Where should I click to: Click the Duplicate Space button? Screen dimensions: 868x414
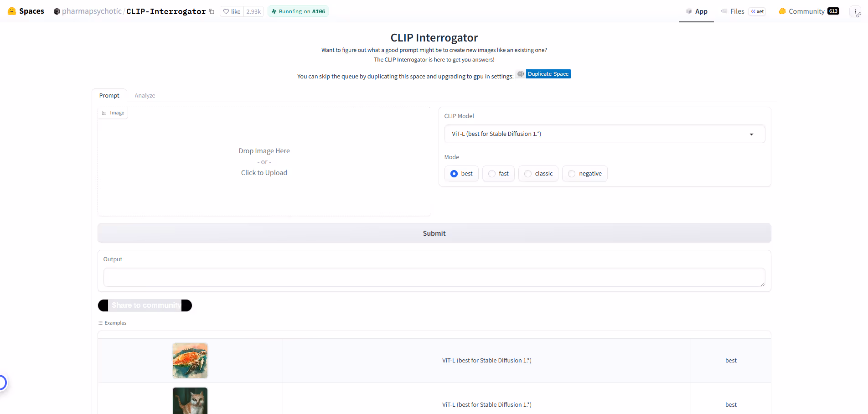[548, 73]
